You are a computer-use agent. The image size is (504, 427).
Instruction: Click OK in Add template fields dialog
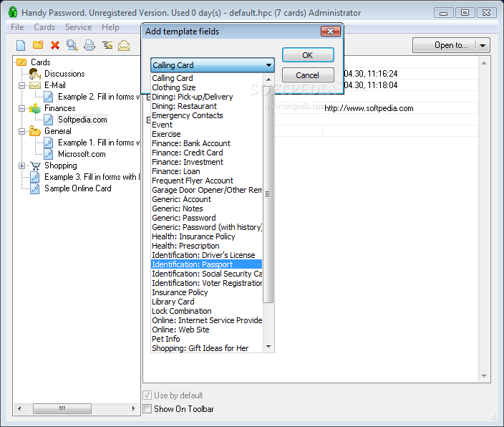point(308,55)
